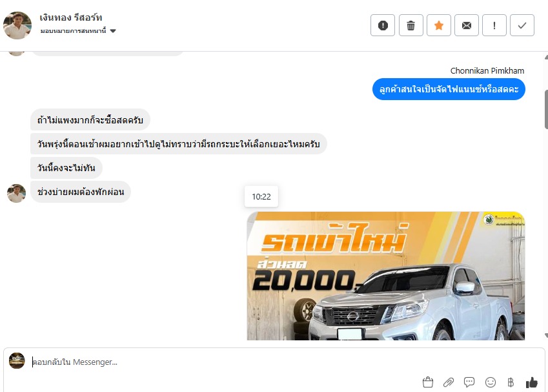Mark conversation done with the checkmark button
The width and height of the screenshot is (548, 392).
point(522,25)
